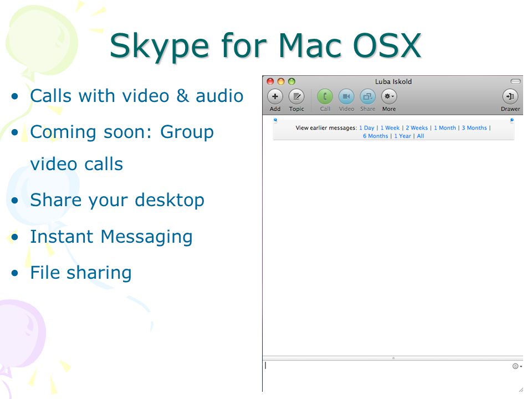Show messages from 3 Months
The height and width of the screenshot is (399, 532).
[x=474, y=128]
